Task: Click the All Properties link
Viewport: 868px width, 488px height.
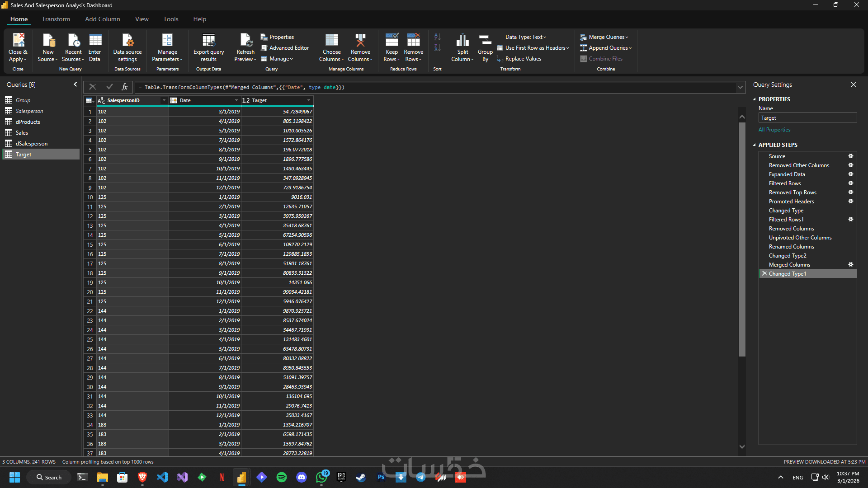Action: [x=774, y=130]
